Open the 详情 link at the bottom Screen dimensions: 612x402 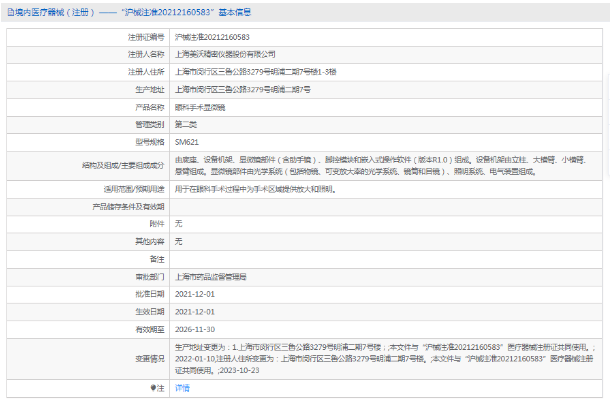(183, 387)
